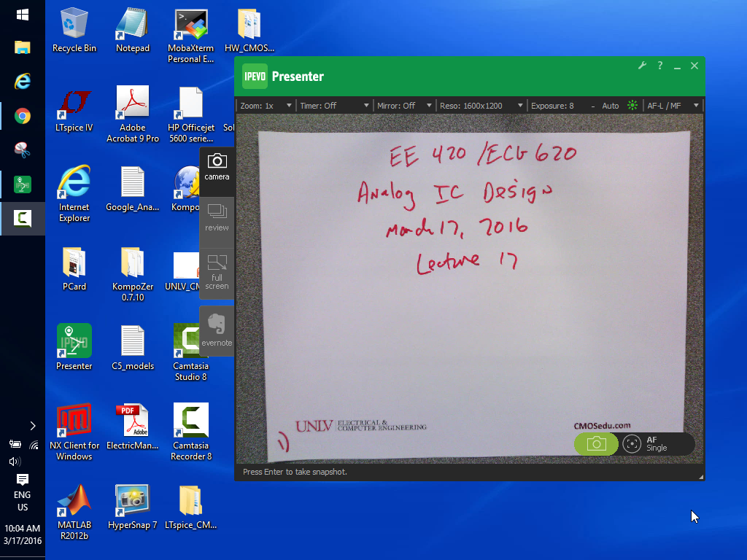The image size is (747, 560).
Task: Close the IPEVO Presenter window
Action: tap(694, 66)
